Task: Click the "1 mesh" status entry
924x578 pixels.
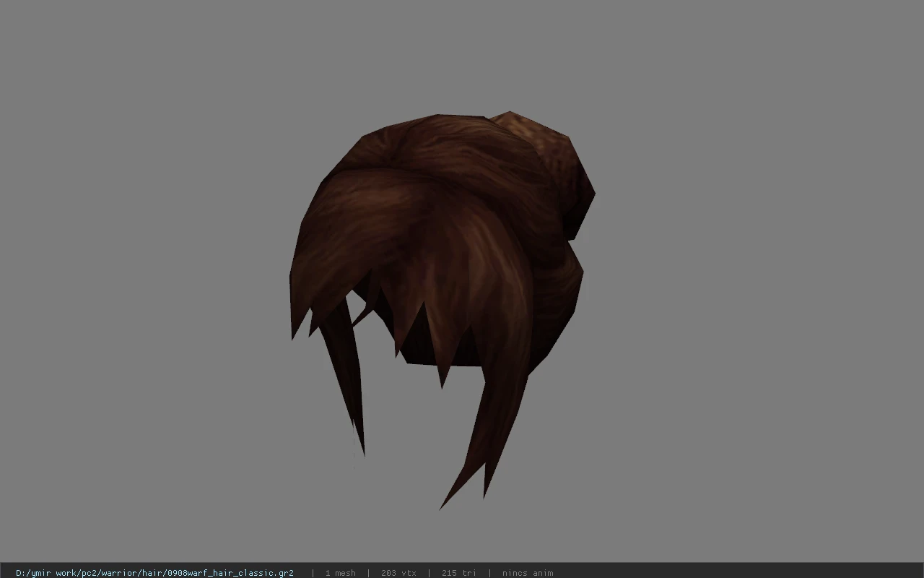Action: 340,573
